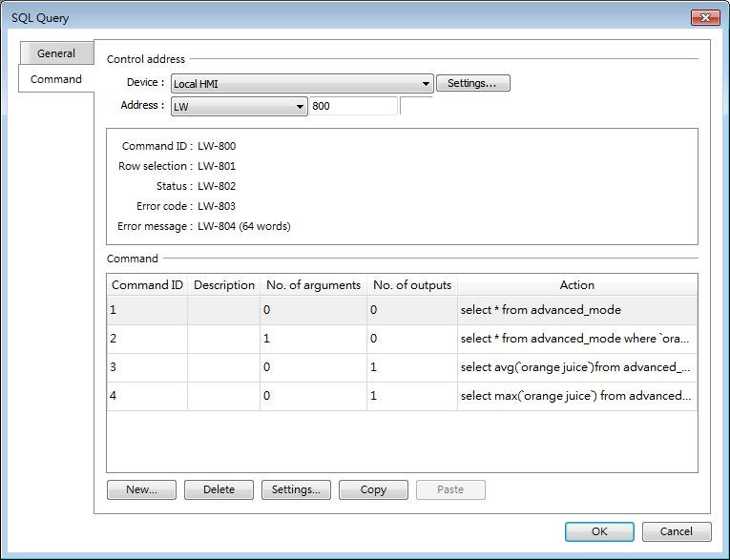Viewport: 730px width, 560px height.
Task: Close the SQL Query window
Action: (705, 18)
